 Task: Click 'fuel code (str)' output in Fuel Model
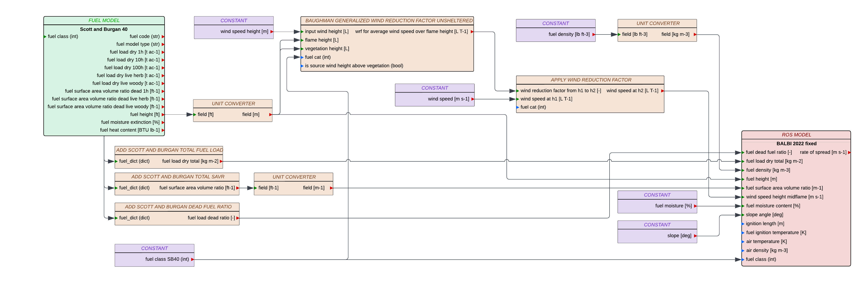(145, 36)
